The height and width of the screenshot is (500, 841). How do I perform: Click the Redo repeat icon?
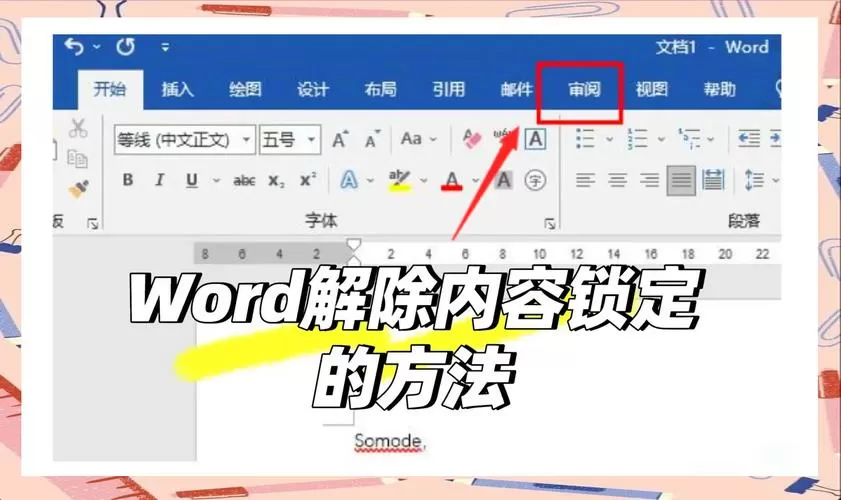126,47
